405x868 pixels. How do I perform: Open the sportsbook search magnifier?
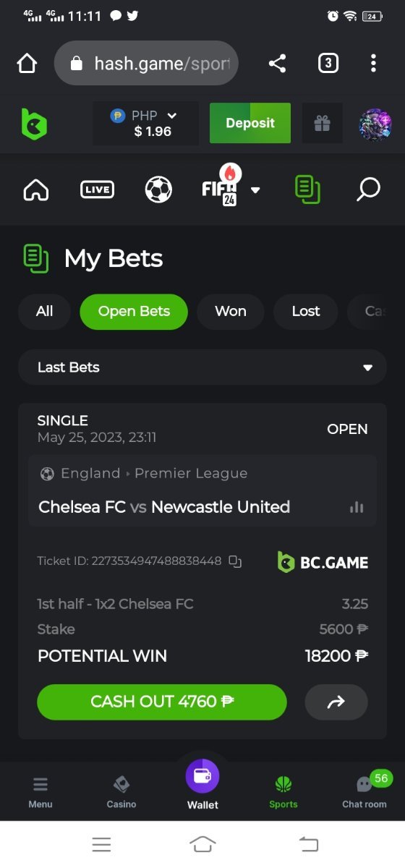(x=368, y=190)
